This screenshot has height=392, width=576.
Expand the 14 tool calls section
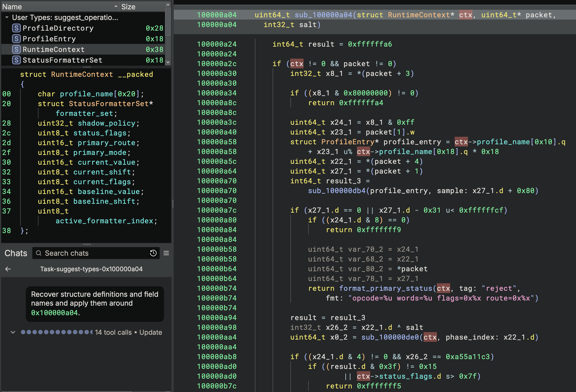click(13, 332)
